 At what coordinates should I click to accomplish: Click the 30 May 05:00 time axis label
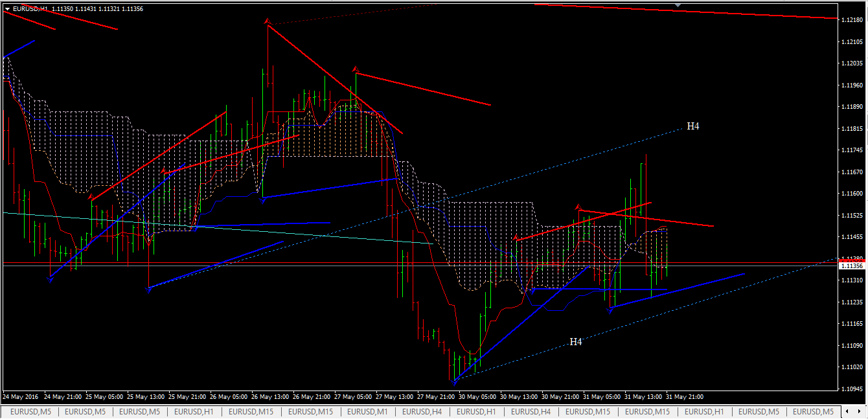click(477, 397)
